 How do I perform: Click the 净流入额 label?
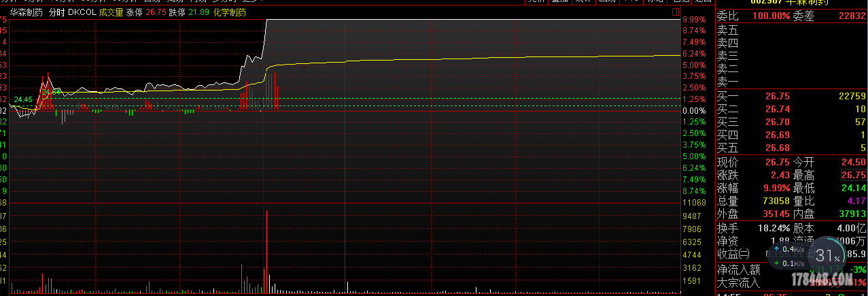click(740, 269)
